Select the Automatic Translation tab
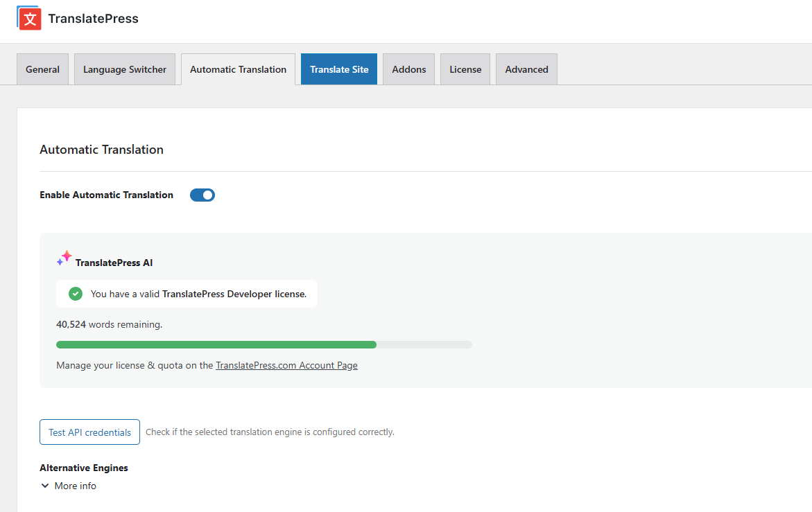Screen dimensions: 812x512 (x=238, y=69)
